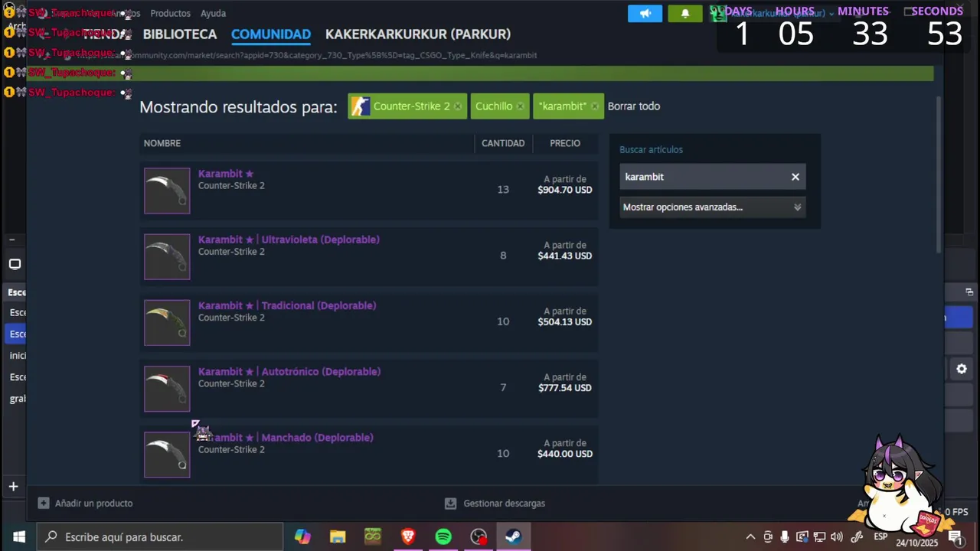The image size is (980, 551).
Task: Open the Minecraft grass block taskbar icon
Action: pyautogui.click(x=373, y=537)
